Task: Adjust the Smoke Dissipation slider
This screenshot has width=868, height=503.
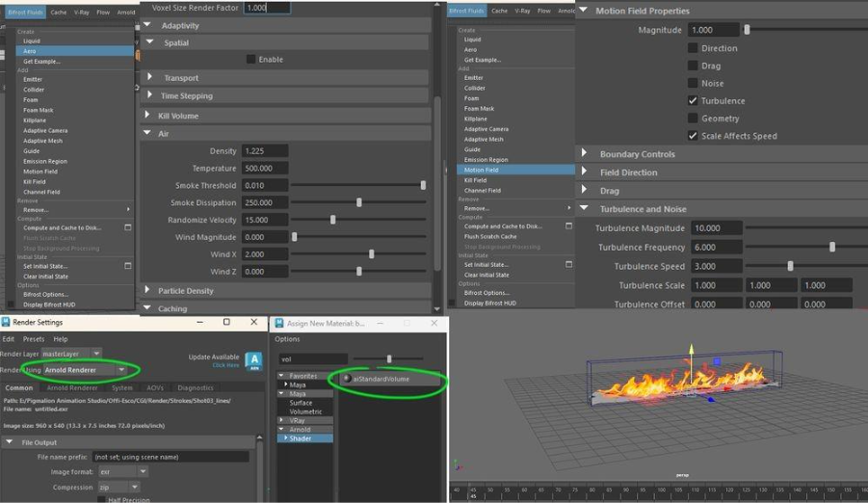Action: point(358,202)
